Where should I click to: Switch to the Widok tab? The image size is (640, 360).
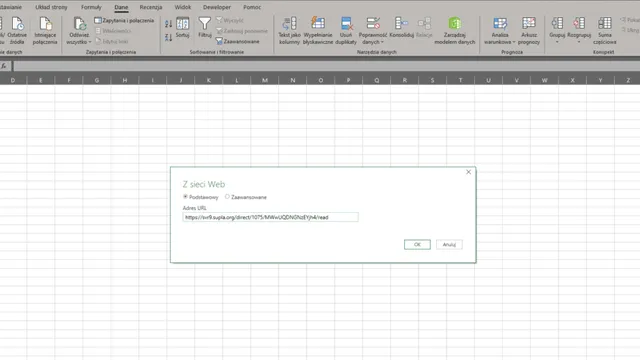[182, 7]
